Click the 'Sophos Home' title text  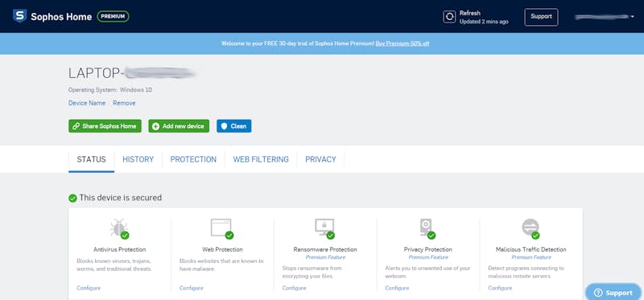pos(61,17)
